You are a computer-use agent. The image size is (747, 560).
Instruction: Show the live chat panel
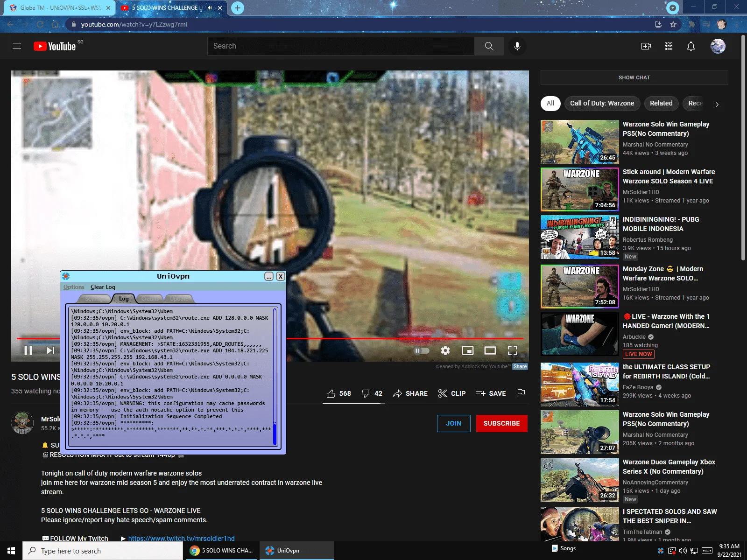pos(634,77)
